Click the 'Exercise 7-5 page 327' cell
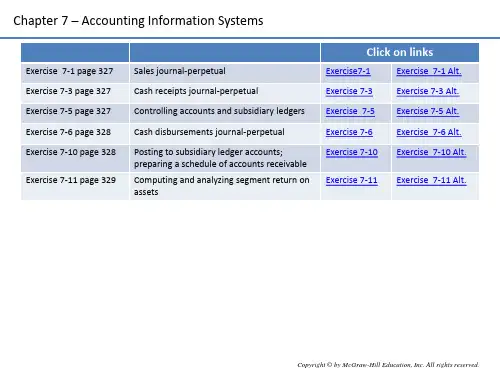Viewport: 500px width, 375px height. 75,113
